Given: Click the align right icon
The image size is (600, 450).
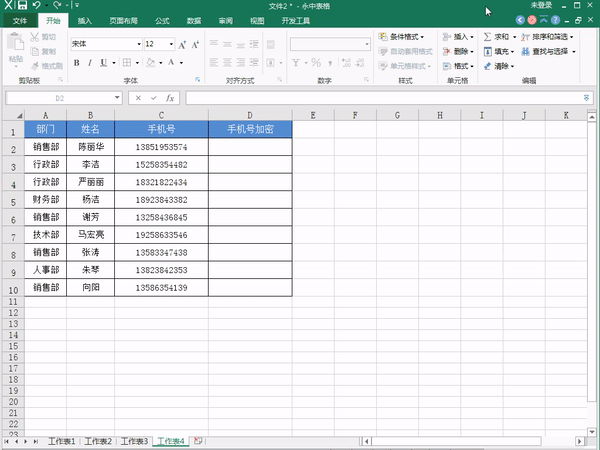Looking at the screenshot, I should pyautogui.click(x=241, y=62).
